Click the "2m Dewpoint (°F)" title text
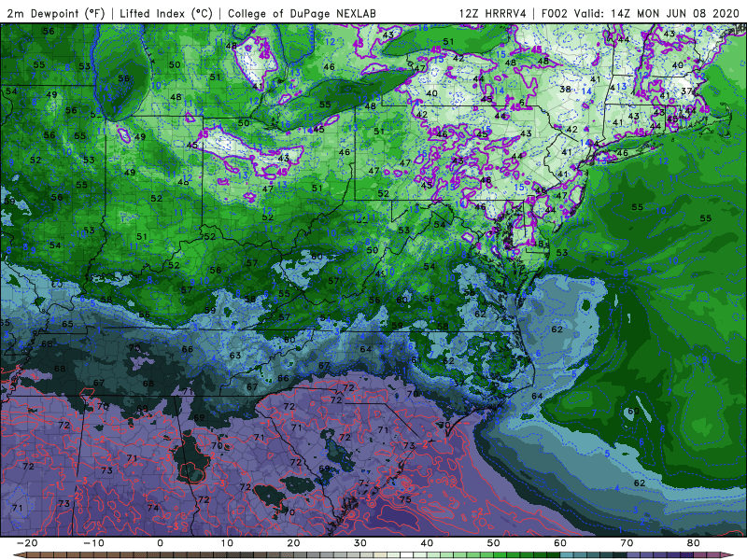Image resolution: width=747 pixels, height=560 pixels. [x=56, y=13]
